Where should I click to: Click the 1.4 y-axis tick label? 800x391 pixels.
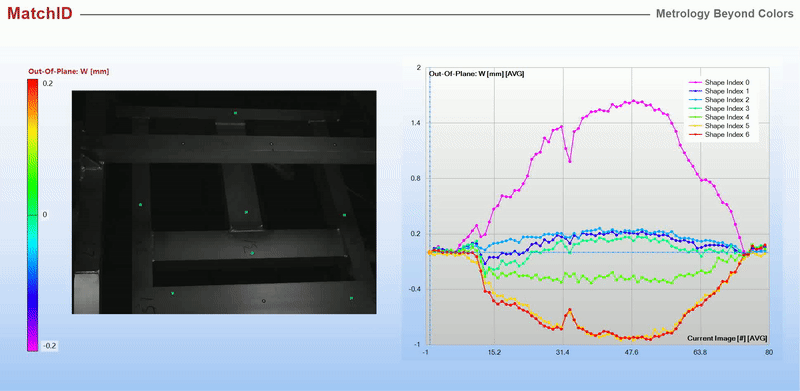pyautogui.click(x=416, y=123)
